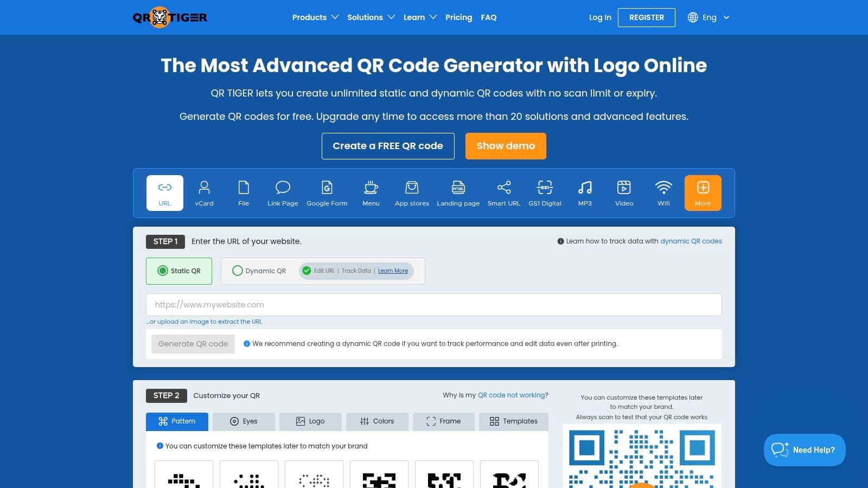Choose the GS1 Digital QR option

tap(544, 192)
